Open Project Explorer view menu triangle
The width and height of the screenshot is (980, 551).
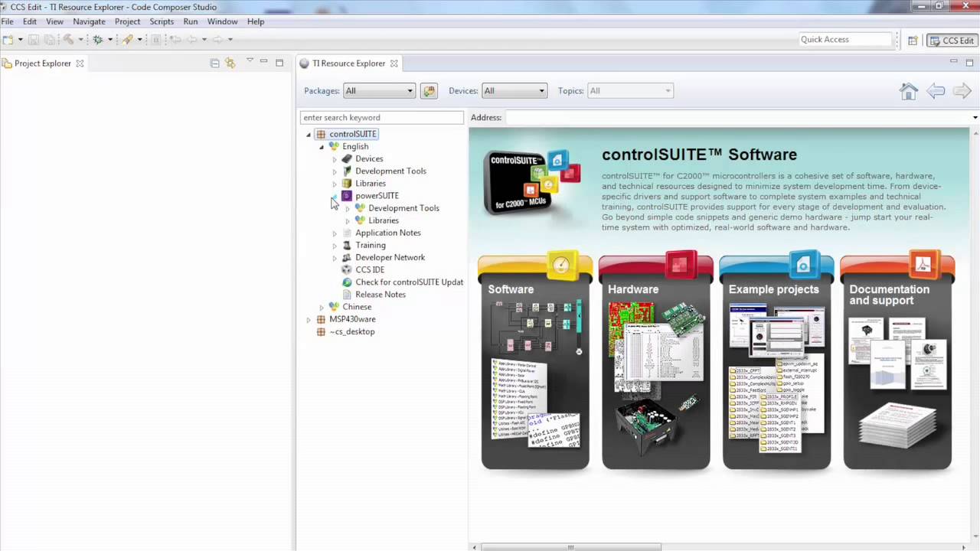tap(250, 60)
